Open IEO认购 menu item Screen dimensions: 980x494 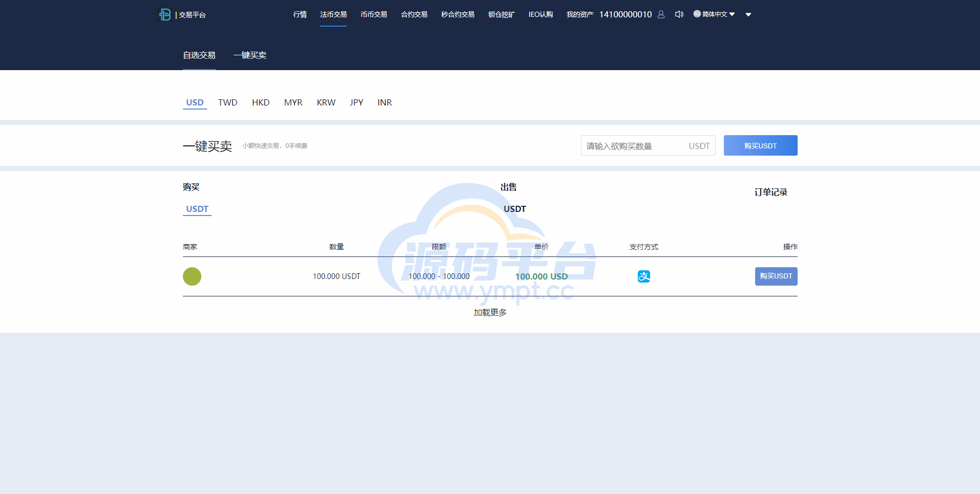click(541, 14)
